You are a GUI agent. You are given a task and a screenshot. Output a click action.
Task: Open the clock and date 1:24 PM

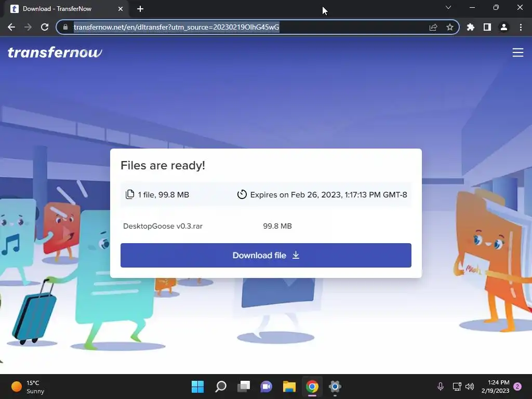click(x=495, y=387)
